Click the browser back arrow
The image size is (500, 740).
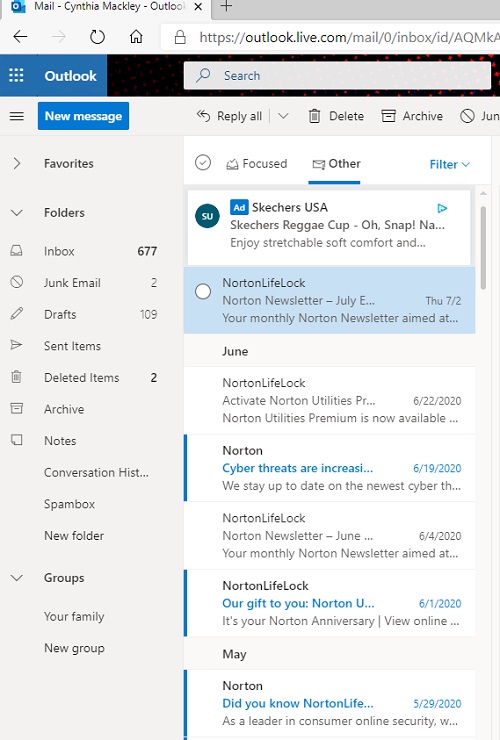20,37
